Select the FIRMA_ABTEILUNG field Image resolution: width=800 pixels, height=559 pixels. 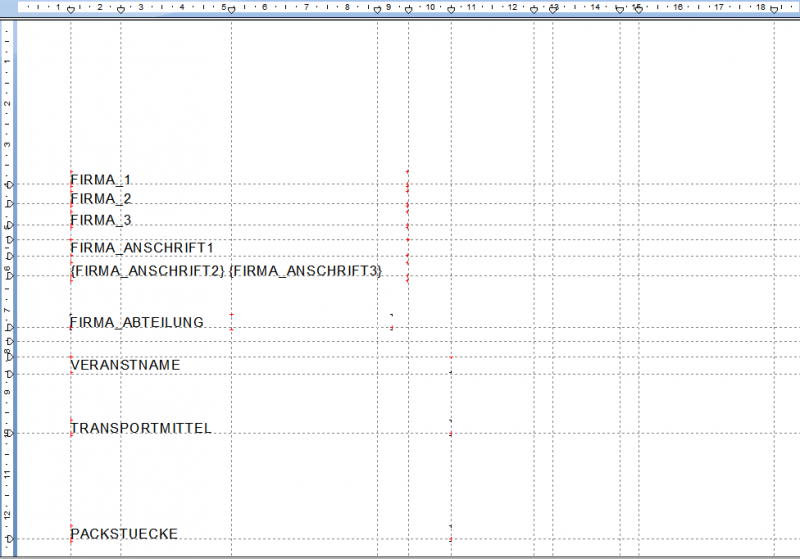[136, 322]
